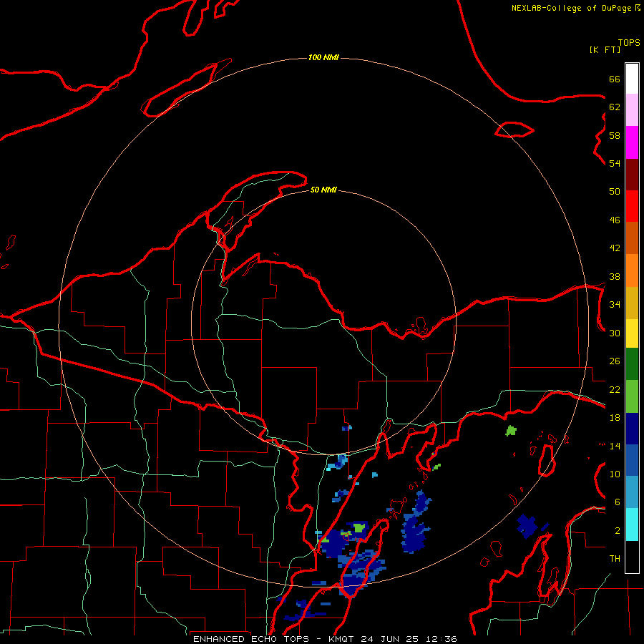Image resolution: width=644 pixels, height=644 pixels.
Task: Click the bright red legend swatch
Action: click(632, 206)
